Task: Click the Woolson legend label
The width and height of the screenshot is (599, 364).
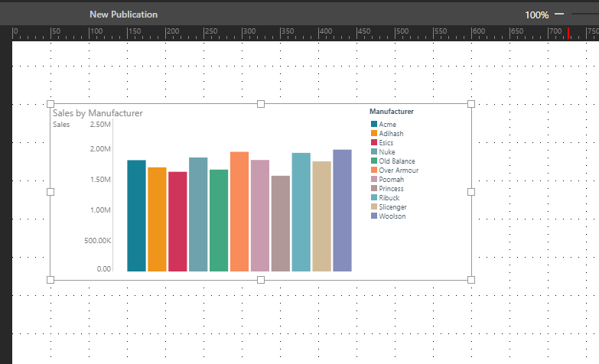Action: [x=392, y=216]
